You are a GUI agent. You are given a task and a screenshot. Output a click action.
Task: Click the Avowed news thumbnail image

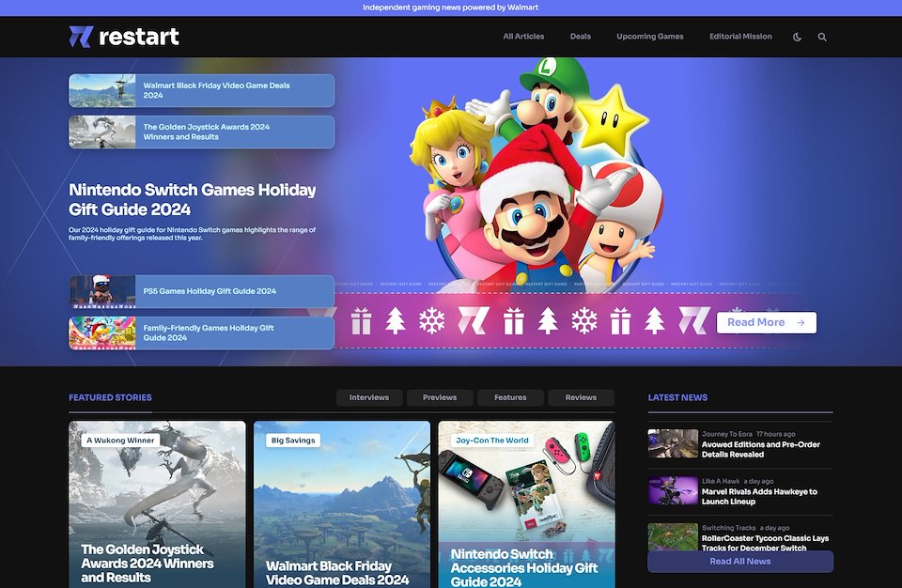click(x=673, y=443)
